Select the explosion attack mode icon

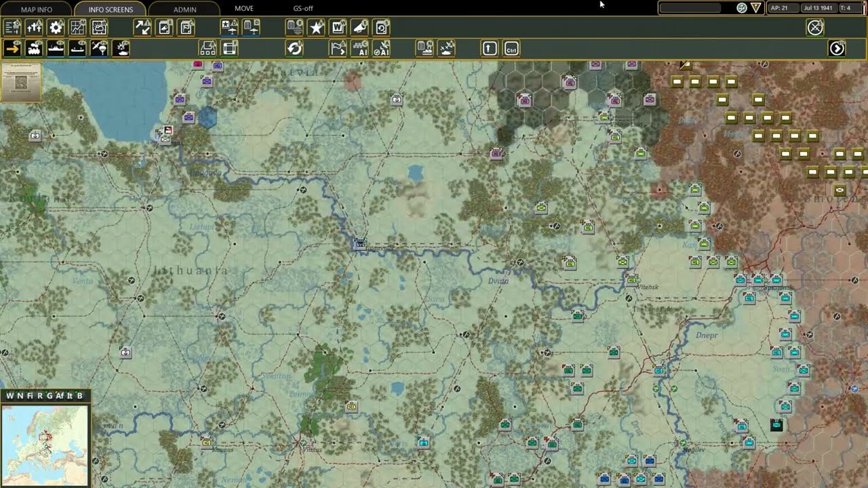[x=121, y=48]
